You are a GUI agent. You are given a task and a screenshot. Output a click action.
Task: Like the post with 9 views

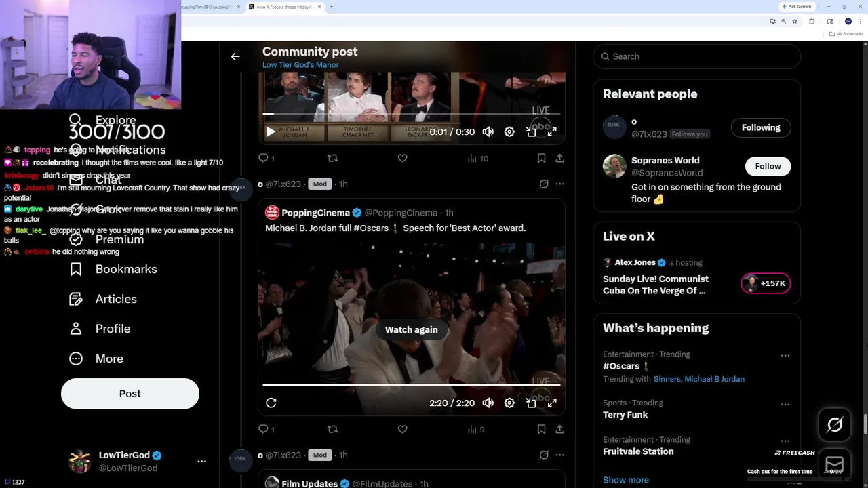tap(402, 429)
